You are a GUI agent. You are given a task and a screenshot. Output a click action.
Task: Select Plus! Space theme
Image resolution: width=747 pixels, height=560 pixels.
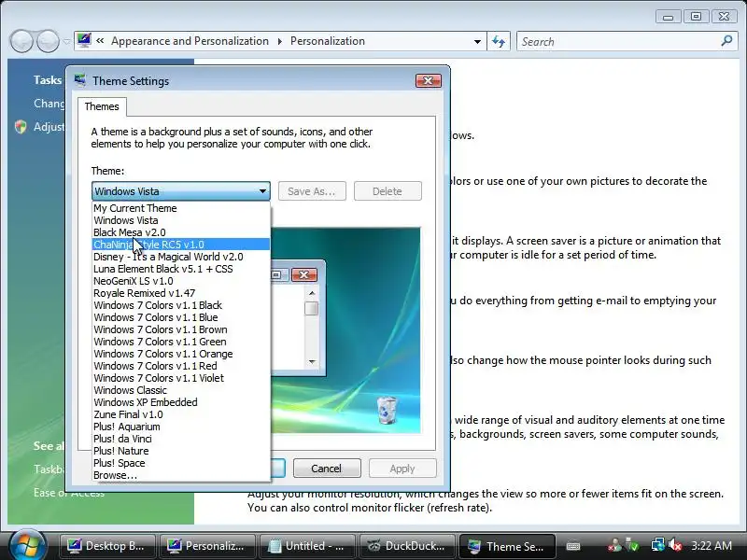point(181,463)
